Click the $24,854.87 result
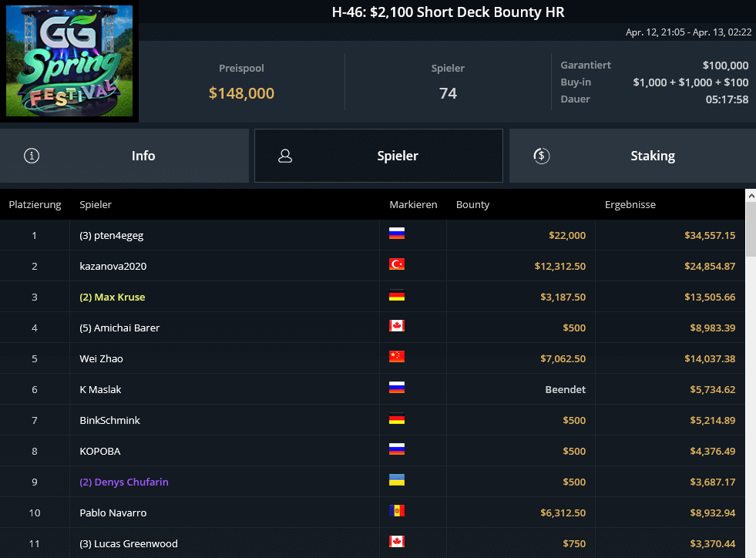 click(710, 266)
